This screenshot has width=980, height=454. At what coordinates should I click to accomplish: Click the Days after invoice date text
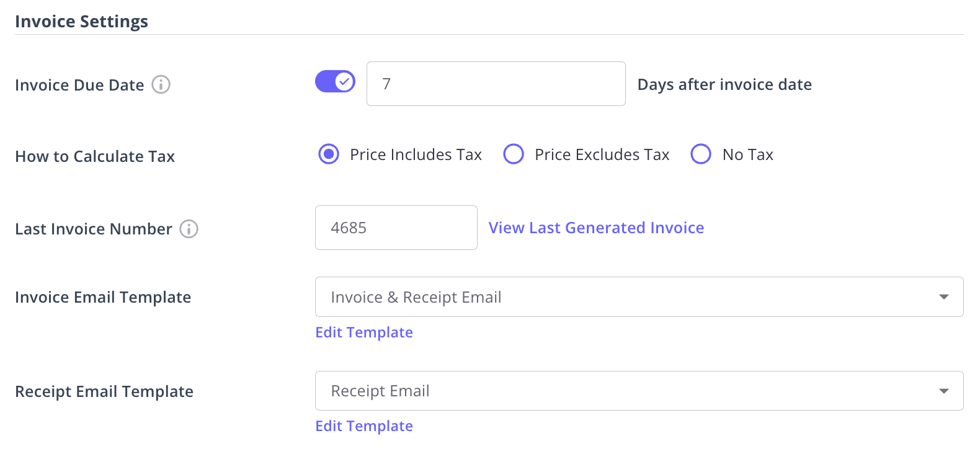[x=724, y=84]
